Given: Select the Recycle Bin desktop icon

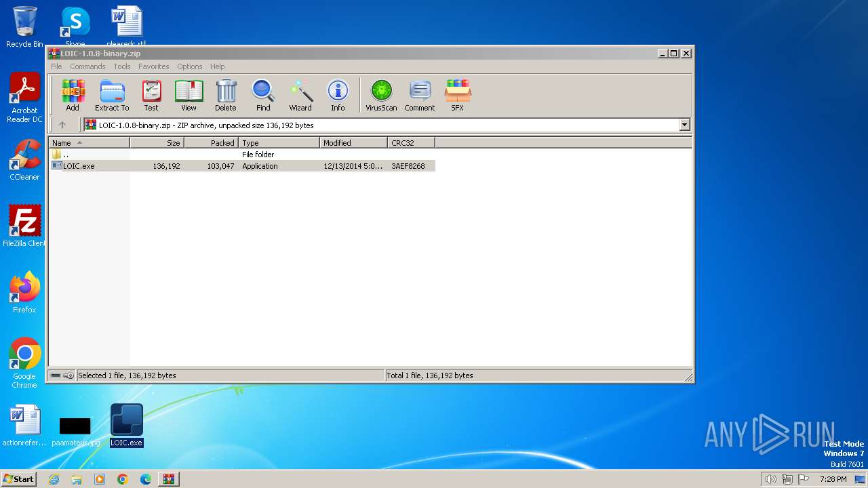Looking at the screenshot, I should [24, 27].
